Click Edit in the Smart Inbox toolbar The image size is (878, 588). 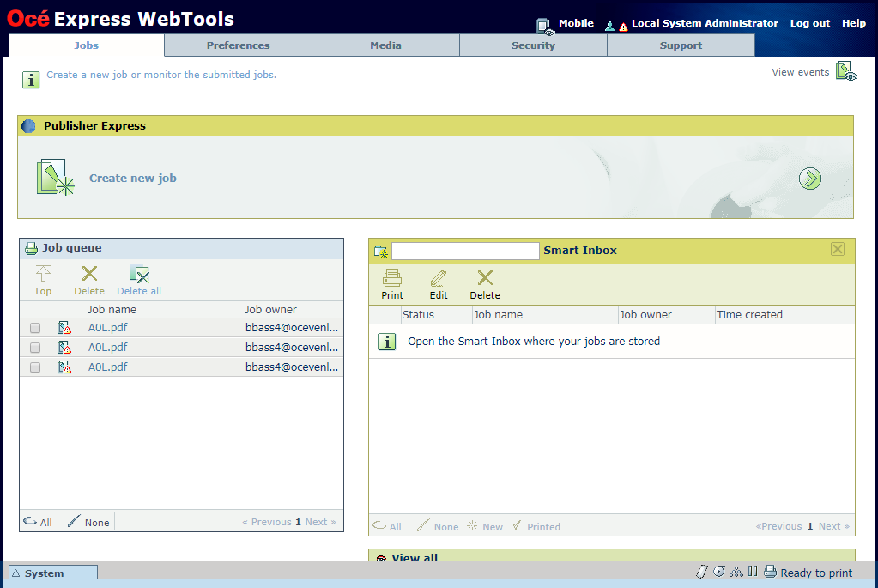point(439,284)
